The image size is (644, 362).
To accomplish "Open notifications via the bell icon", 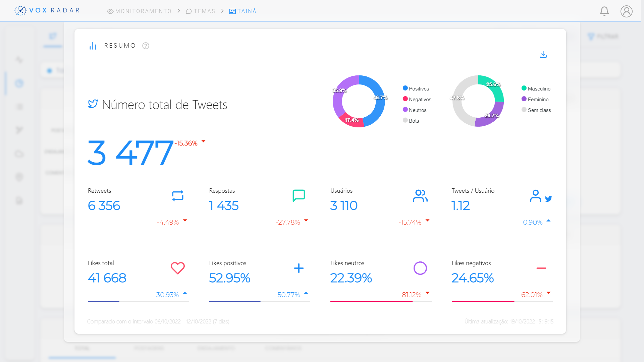I will [604, 11].
